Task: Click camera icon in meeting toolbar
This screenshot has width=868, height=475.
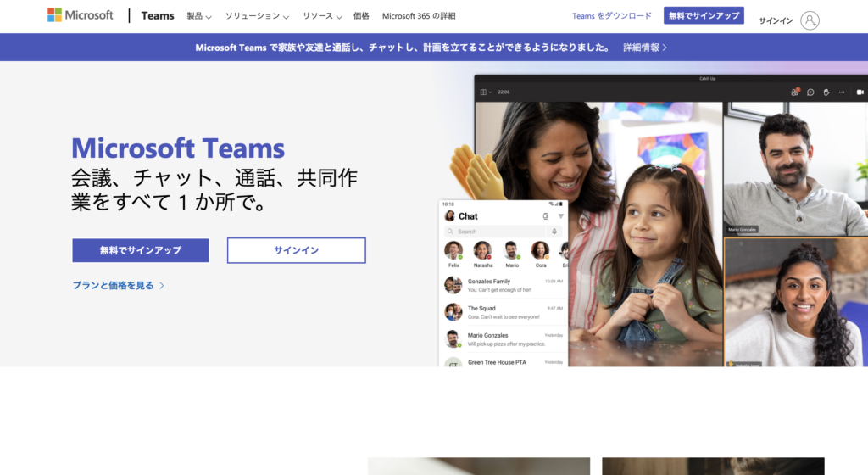Action: click(860, 92)
